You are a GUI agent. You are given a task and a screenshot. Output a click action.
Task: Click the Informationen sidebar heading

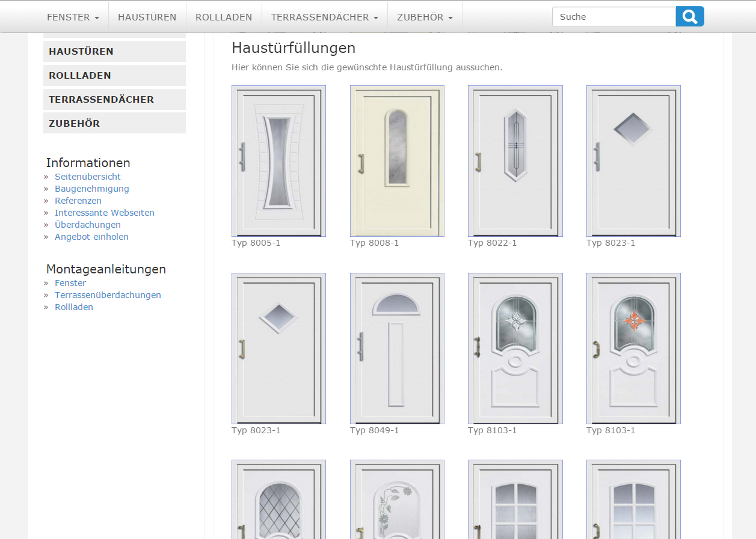pos(88,163)
